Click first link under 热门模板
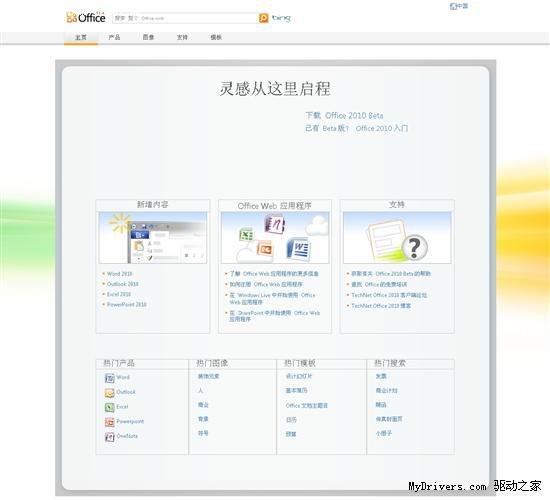 pyautogui.click(x=299, y=376)
